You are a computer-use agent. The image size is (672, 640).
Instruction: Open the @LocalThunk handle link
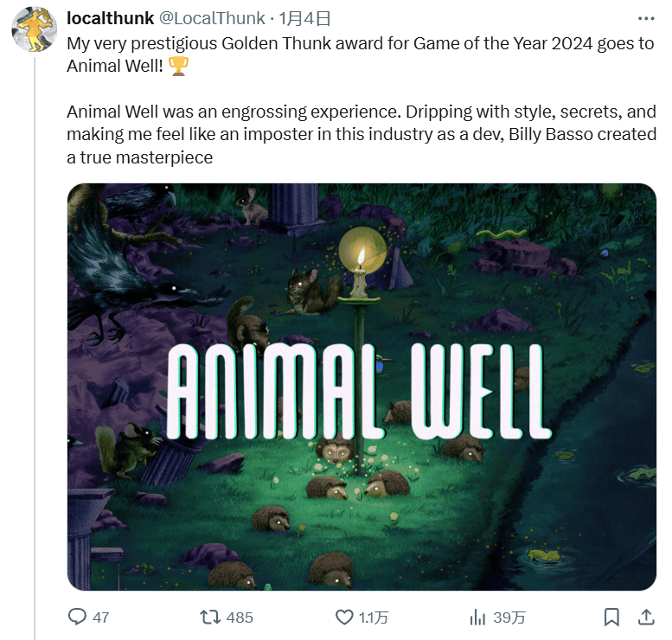click(212, 18)
